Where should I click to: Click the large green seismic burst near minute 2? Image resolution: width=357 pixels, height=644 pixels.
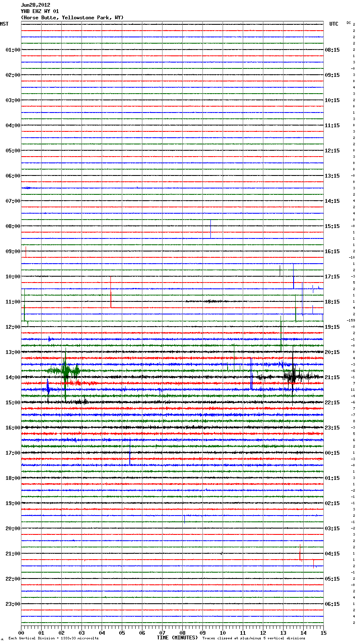(65, 370)
